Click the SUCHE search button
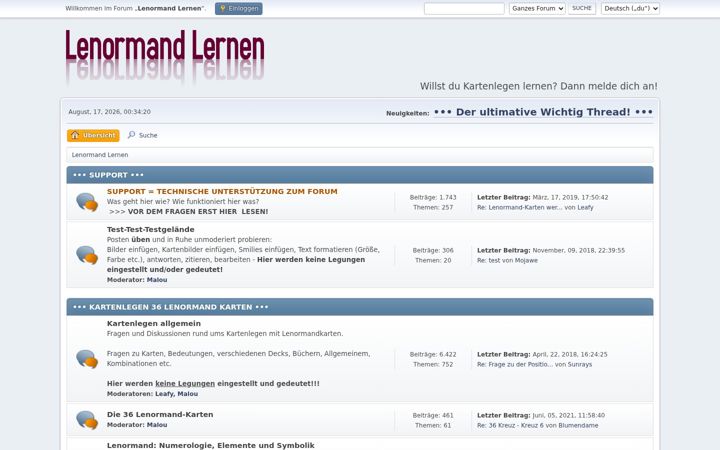Image resolution: width=720 pixels, height=450 pixels. (582, 8)
